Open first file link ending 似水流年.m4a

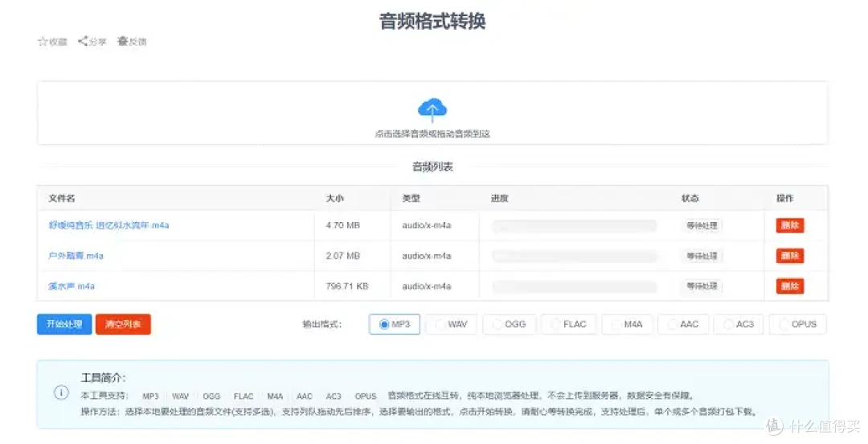108,225
